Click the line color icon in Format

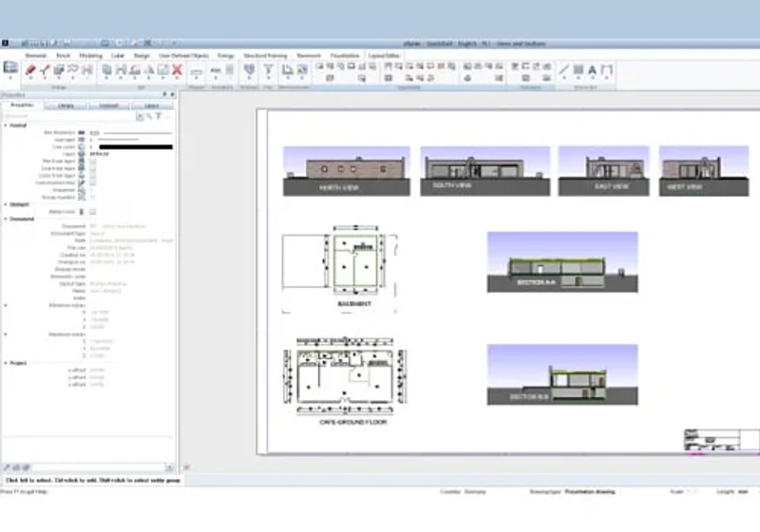tap(82, 147)
